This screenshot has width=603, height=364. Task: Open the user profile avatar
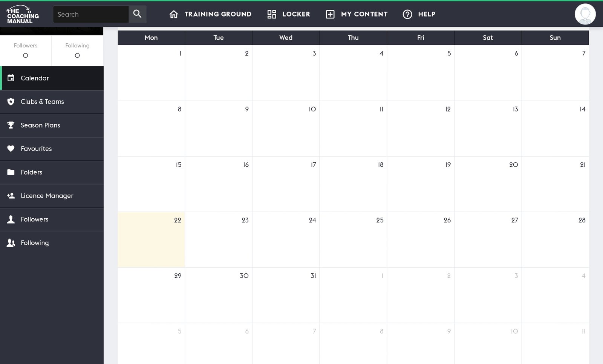(585, 14)
